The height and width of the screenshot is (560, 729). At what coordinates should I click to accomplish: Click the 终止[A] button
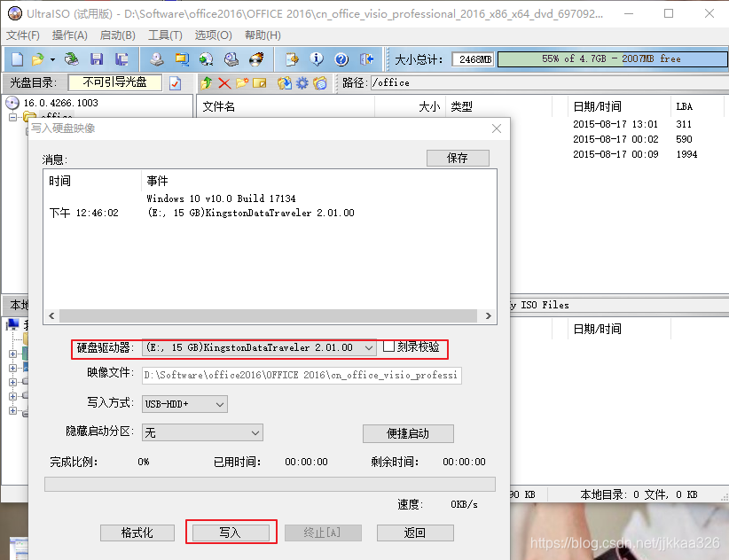coord(323,533)
